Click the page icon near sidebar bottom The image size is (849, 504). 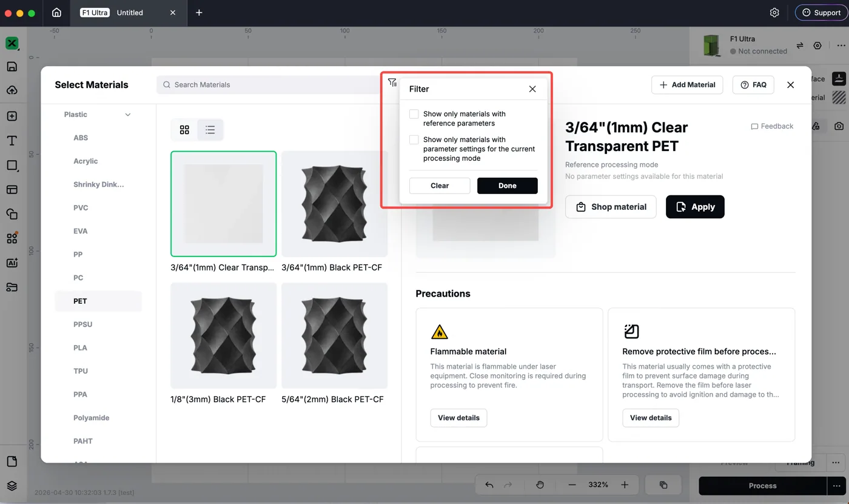12,462
